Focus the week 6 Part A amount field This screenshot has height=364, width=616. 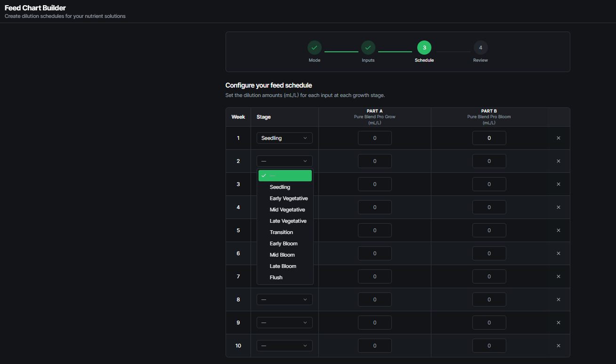click(x=375, y=253)
